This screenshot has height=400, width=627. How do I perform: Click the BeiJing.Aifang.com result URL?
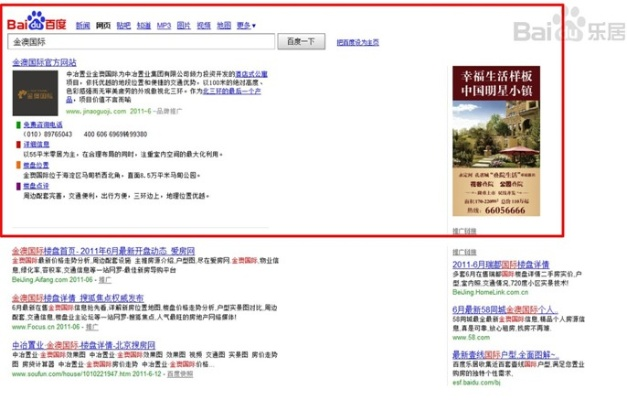coord(52,280)
